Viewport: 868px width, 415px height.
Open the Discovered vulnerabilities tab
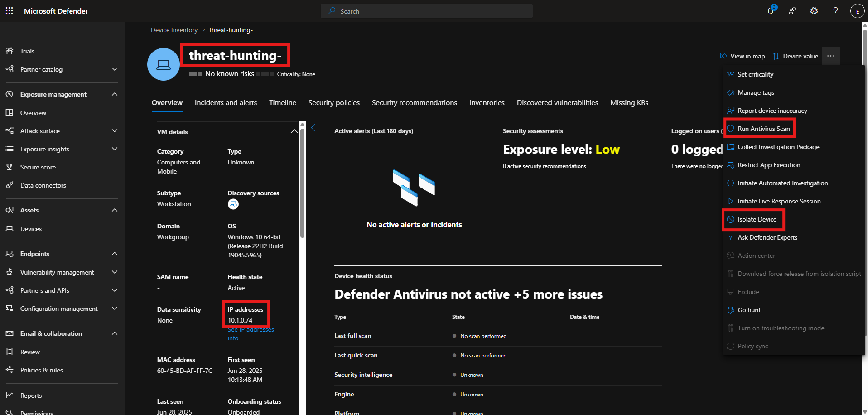558,103
